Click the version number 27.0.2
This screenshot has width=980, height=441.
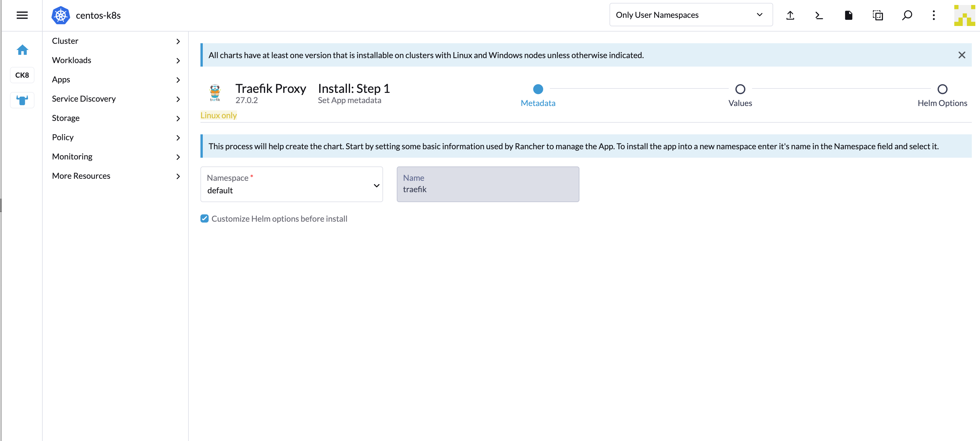pos(247,100)
